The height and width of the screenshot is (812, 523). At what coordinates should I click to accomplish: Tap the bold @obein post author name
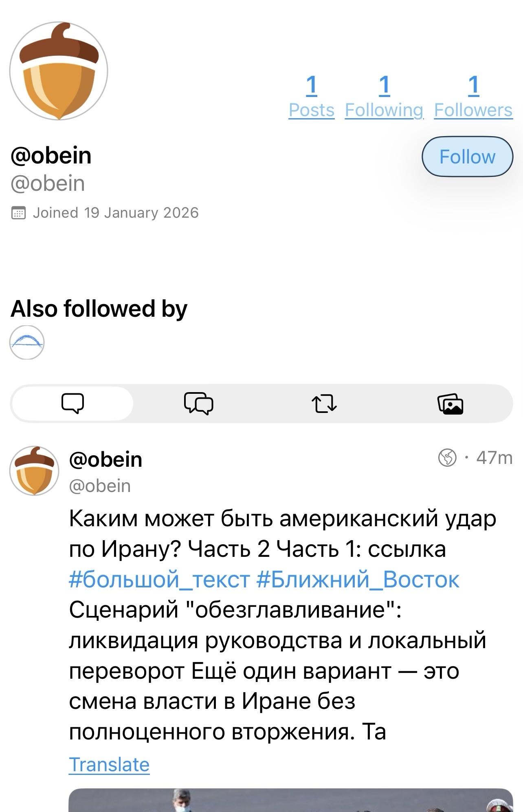coord(105,459)
